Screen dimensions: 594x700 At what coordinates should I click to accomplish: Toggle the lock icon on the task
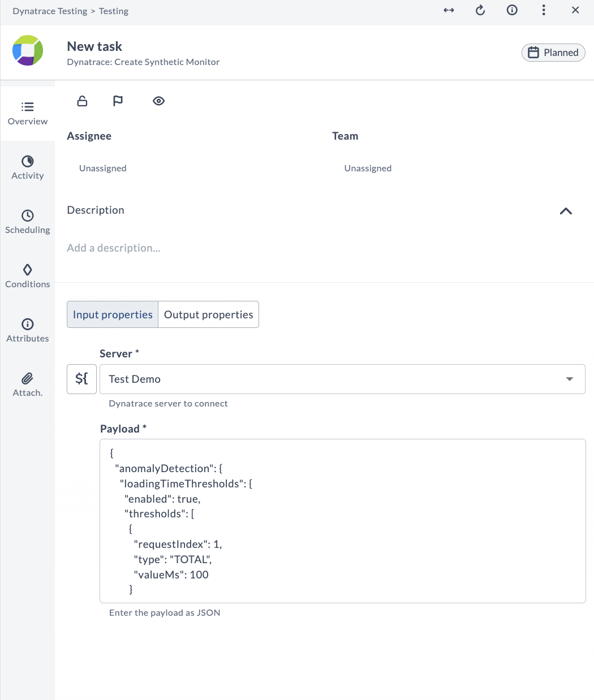tap(82, 101)
